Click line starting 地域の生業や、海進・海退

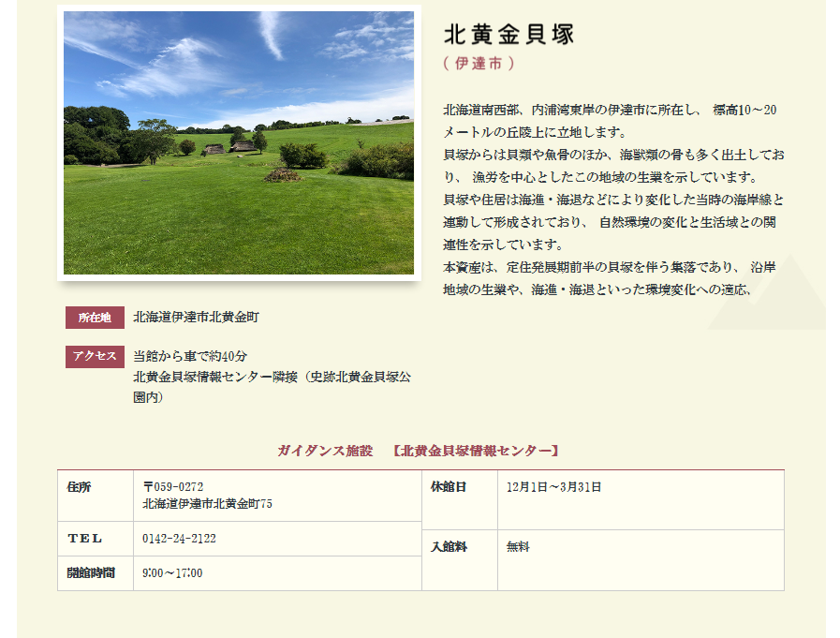click(597, 289)
